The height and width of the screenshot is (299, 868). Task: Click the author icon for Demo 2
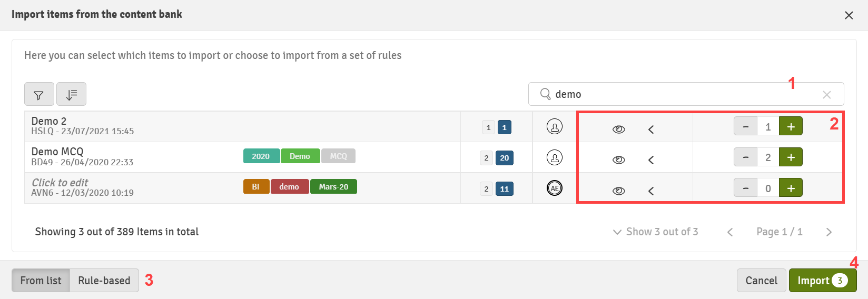tap(555, 127)
